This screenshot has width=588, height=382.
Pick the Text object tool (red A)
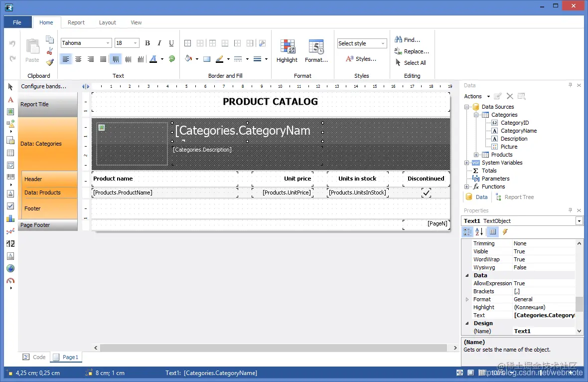pyautogui.click(x=10, y=99)
